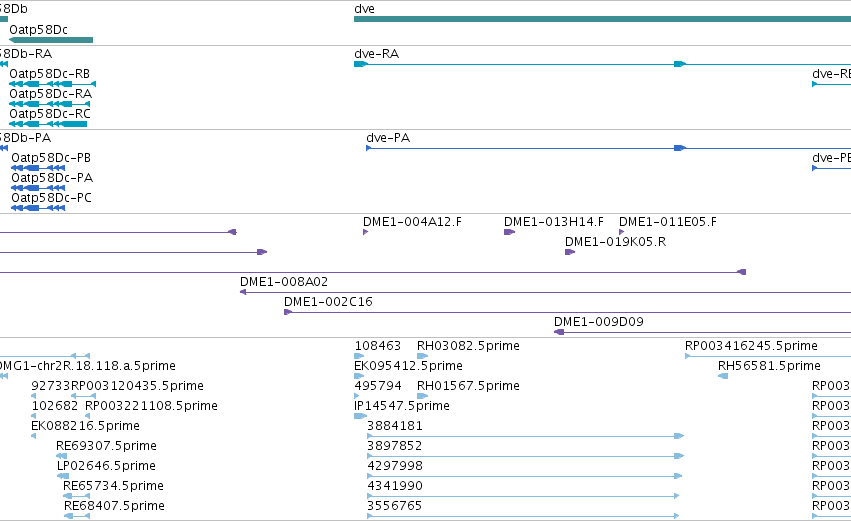
Task: Select the dve-PA protein feature label
Action: click(388, 138)
